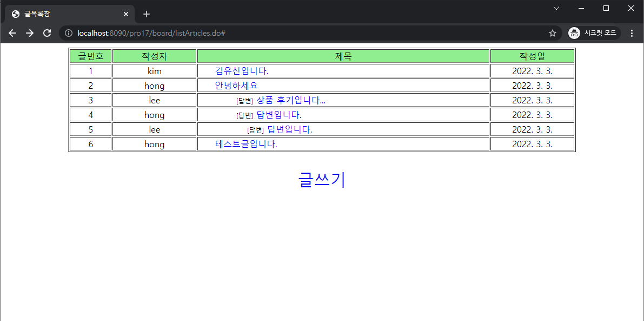Click article number 2 cell
Viewport: 644px width, 321px height.
(90, 86)
